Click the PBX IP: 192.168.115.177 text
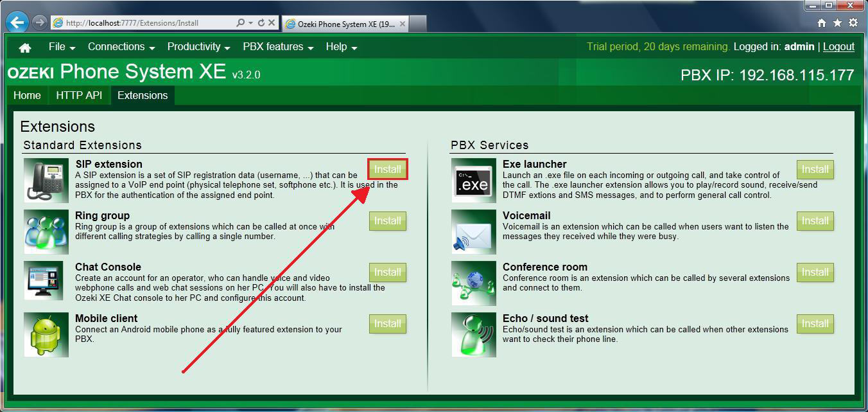Image resolution: width=868 pixels, height=412 pixels. (767, 75)
